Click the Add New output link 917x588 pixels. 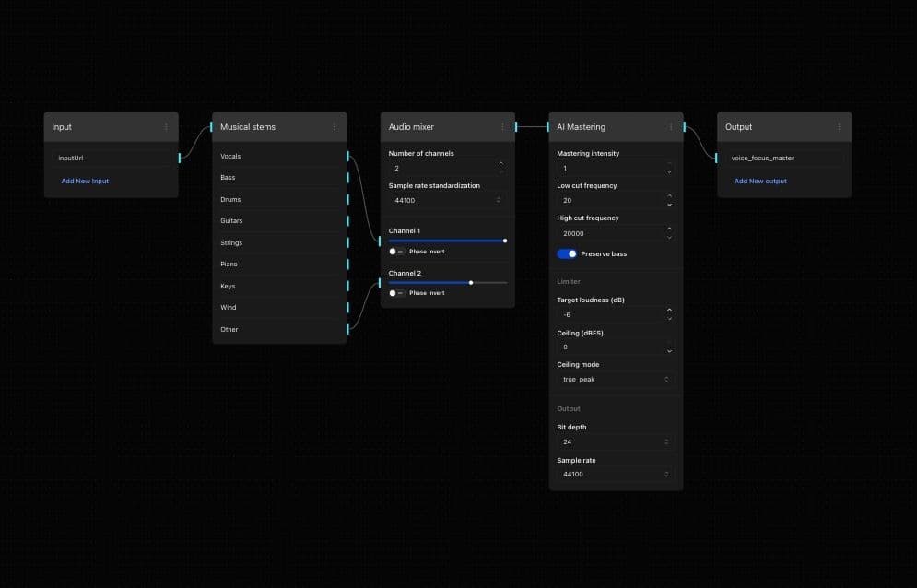[x=760, y=181]
